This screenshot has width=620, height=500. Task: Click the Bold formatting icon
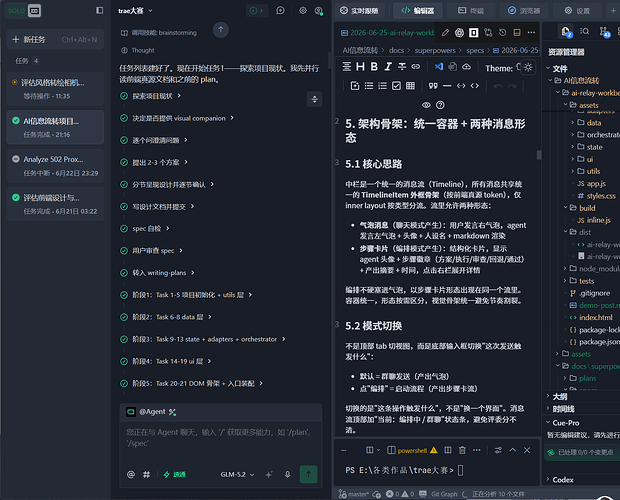tap(374, 67)
